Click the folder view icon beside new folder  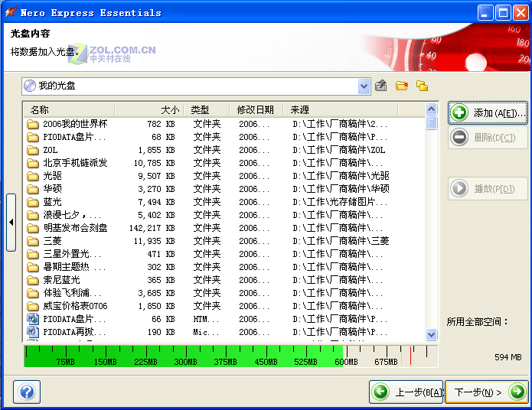click(x=422, y=86)
